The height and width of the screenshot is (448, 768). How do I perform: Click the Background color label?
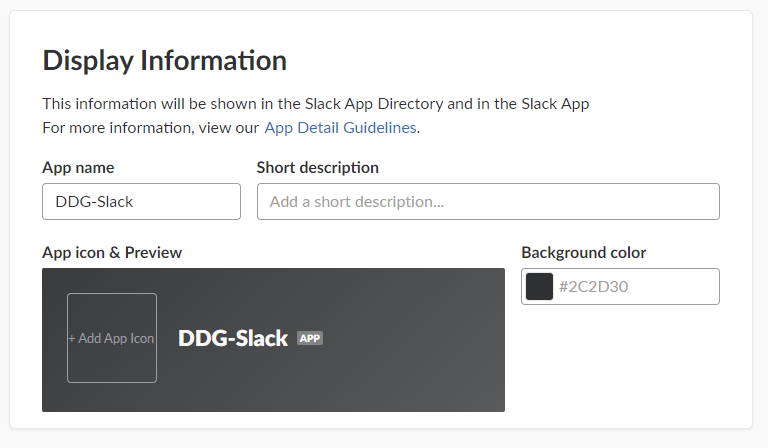tap(584, 252)
